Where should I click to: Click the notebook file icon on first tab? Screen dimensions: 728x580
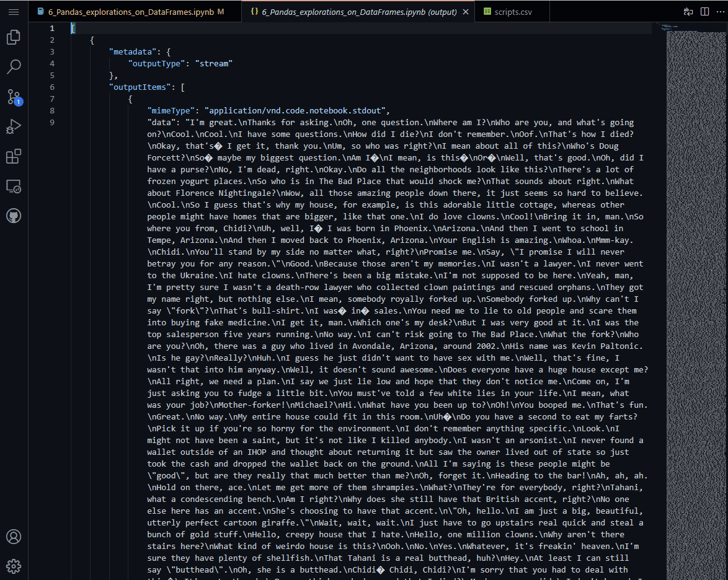pos(41,12)
